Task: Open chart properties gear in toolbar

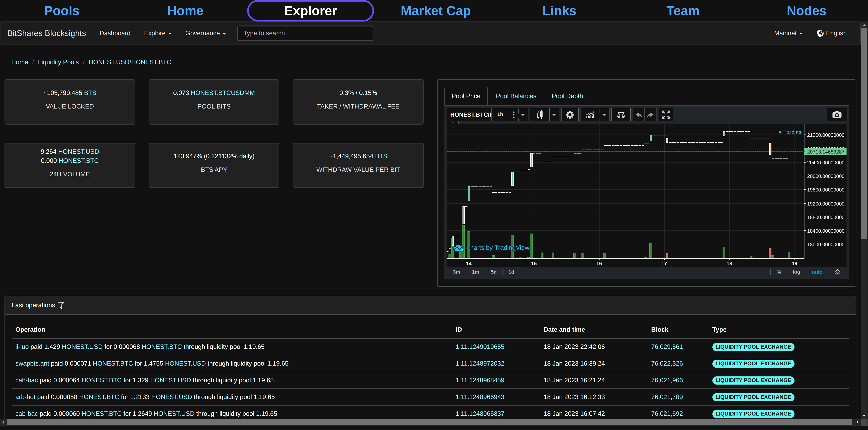Action: [x=569, y=115]
